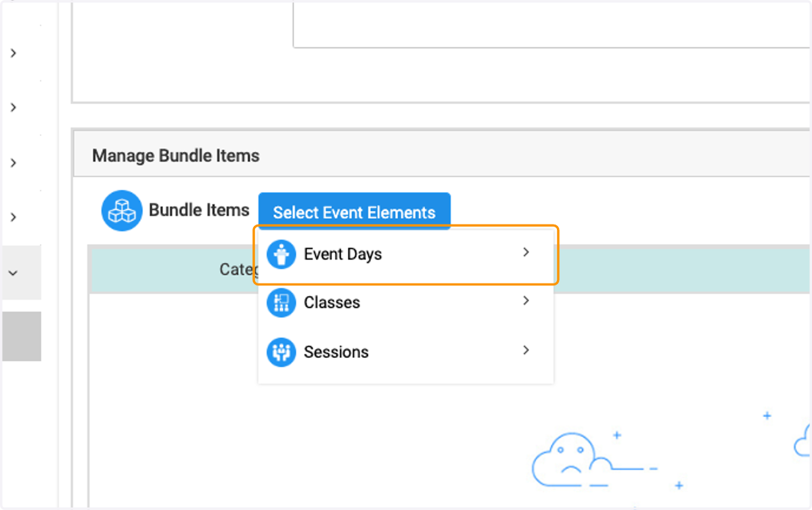Expand the Sessions submenu arrow
This screenshot has width=812, height=510.
coord(526,350)
